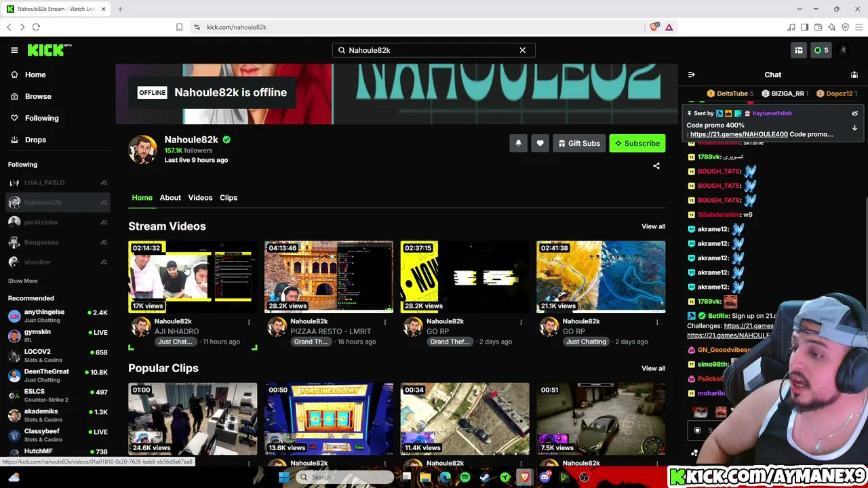This screenshot has height=488, width=868.
Task: View all Popular Clips
Action: (653, 368)
